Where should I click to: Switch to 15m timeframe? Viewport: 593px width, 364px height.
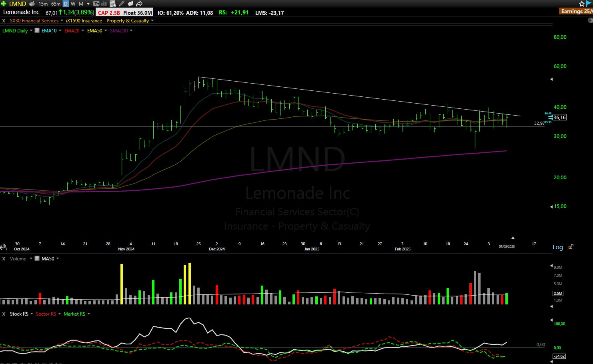43,4
